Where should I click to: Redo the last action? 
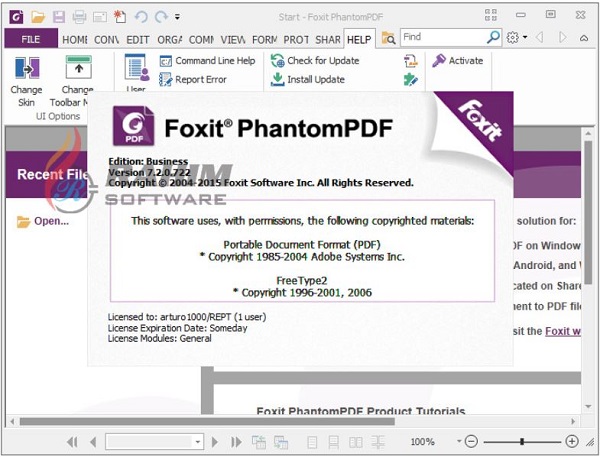point(161,17)
